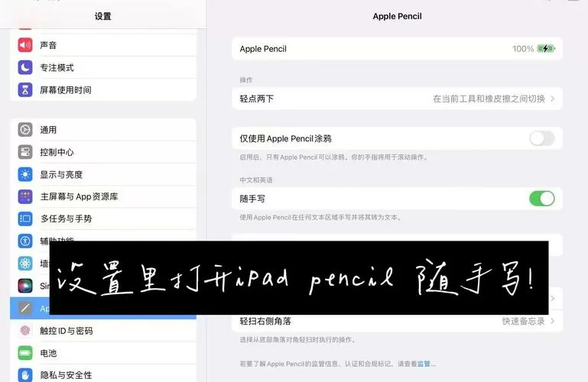Tap the 电池 battery icon in sidebar
Image resolution: width=588 pixels, height=382 pixels.
pyautogui.click(x=25, y=353)
